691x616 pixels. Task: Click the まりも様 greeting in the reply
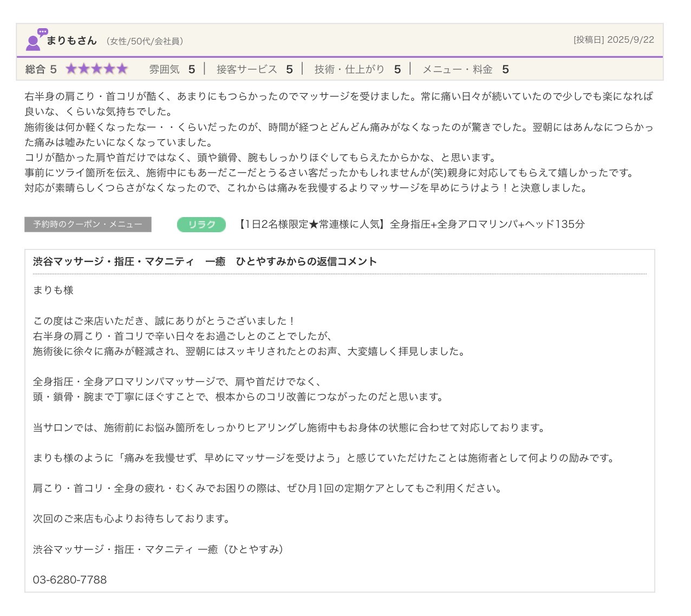click(x=53, y=290)
